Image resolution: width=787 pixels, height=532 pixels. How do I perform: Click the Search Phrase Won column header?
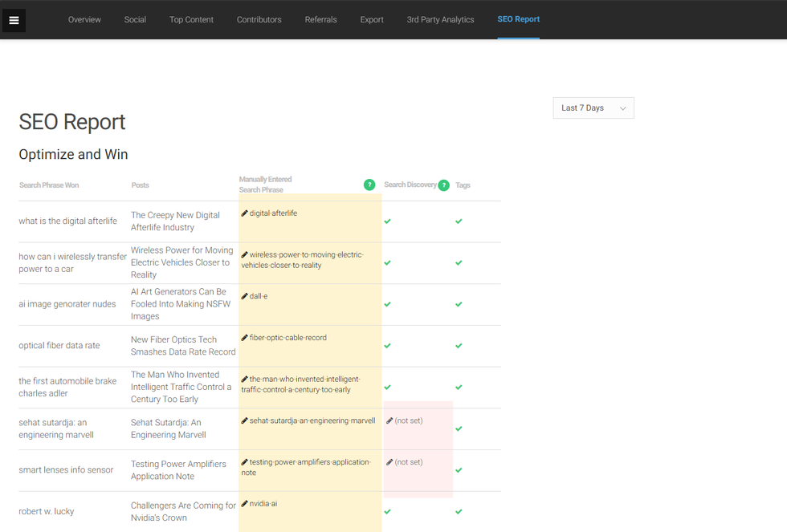coord(49,185)
